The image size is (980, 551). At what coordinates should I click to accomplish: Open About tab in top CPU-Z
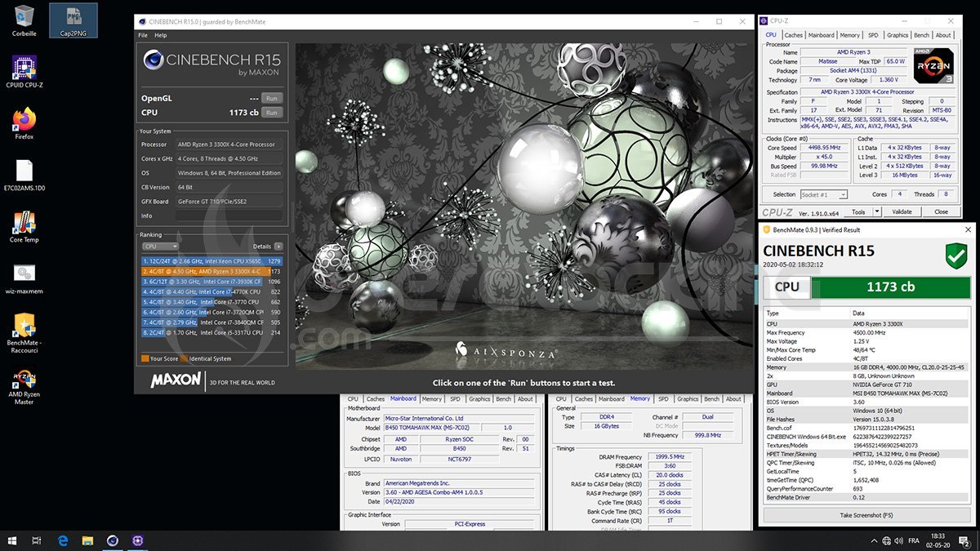point(943,35)
